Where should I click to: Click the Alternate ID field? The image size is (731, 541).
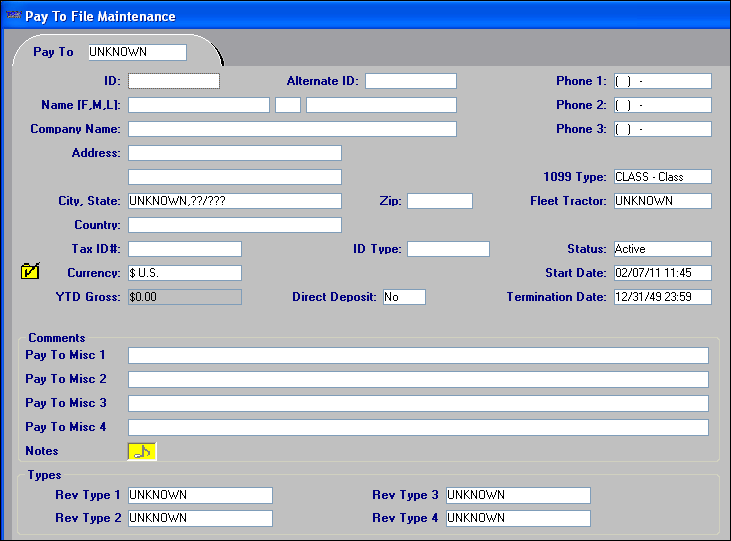tap(410, 81)
